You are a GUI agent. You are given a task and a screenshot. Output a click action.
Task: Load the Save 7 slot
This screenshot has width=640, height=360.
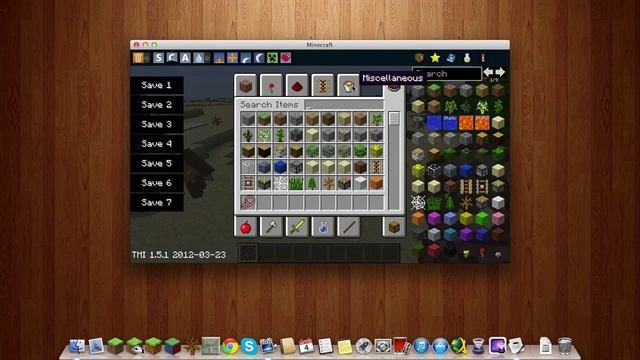tap(157, 203)
